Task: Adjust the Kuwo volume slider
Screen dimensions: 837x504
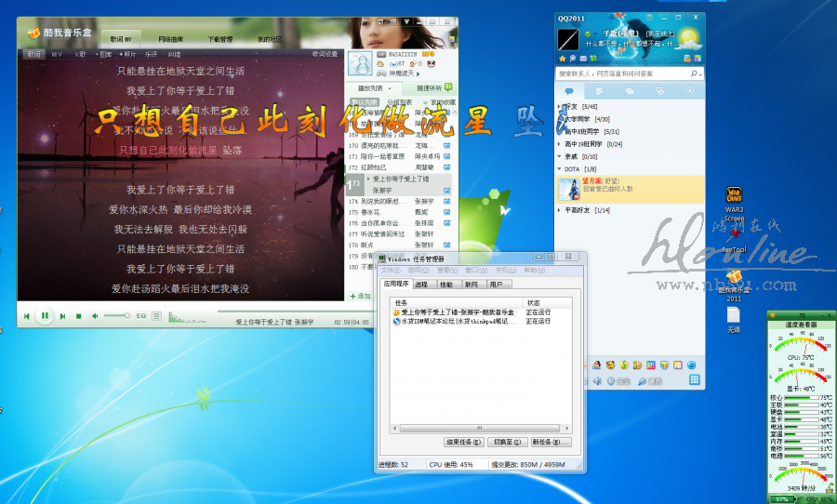Action: coord(116,316)
